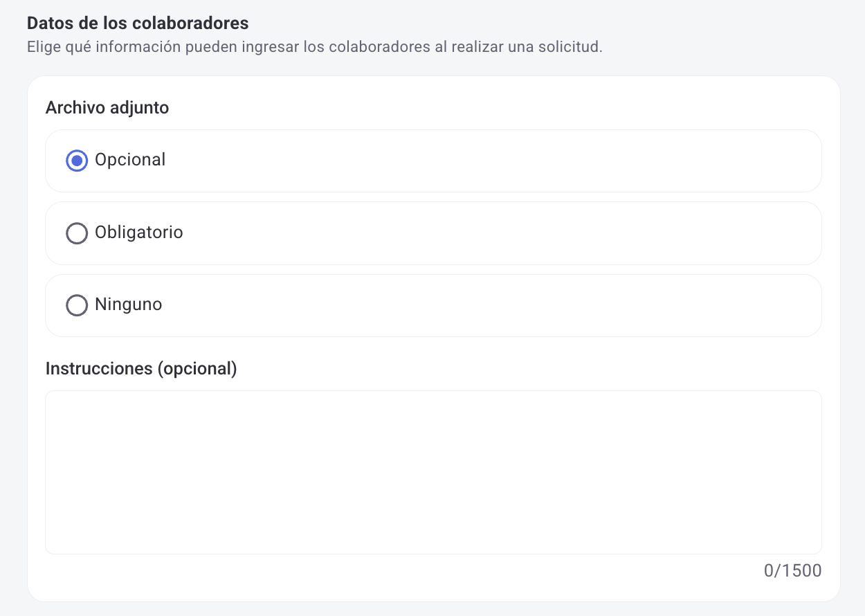Switch attachment requirement to Obligatorio
Screen dimensions: 865x616
[77, 233]
